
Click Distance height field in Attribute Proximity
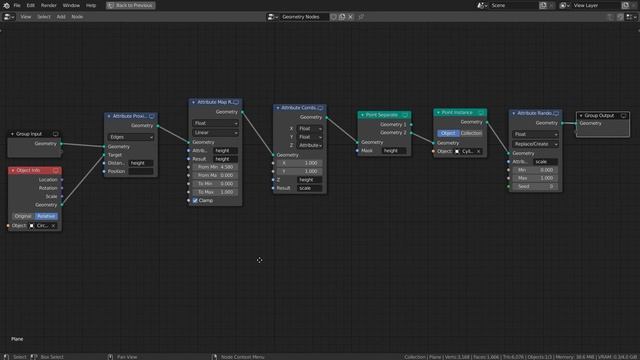pos(141,163)
